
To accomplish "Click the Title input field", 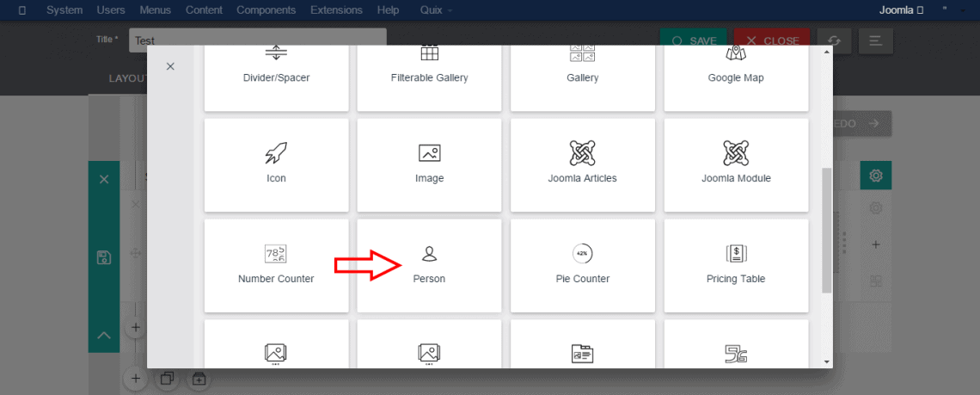I will pyautogui.click(x=258, y=40).
